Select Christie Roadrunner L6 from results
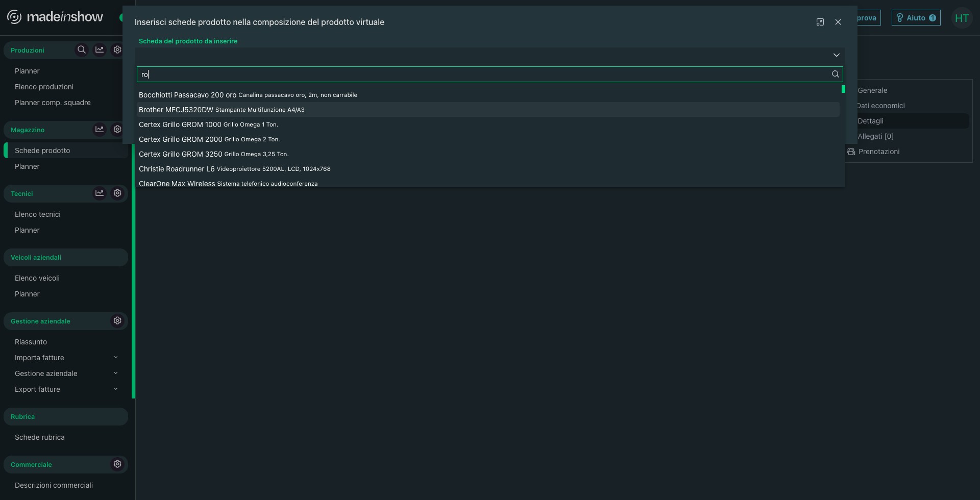The image size is (980, 500). click(x=177, y=169)
